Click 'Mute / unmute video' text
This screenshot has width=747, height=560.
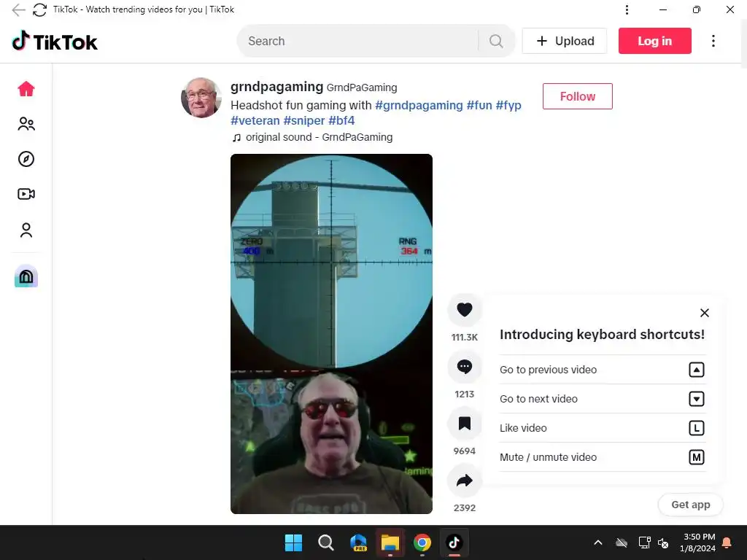(x=548, y=457)
